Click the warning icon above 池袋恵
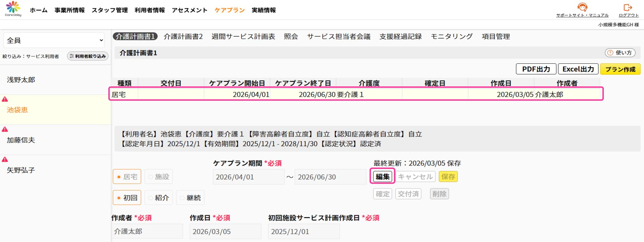The width and height of the screenshot is (644, 242). tap(5, 99)
